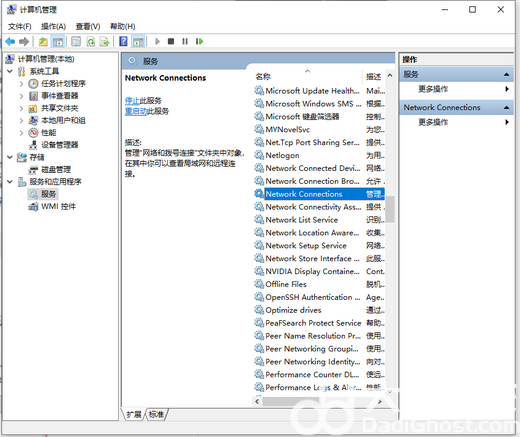This screenshot has width=520, height=437.
Task: Select the Network Setup Service row
Action: [x=319, y=246]
